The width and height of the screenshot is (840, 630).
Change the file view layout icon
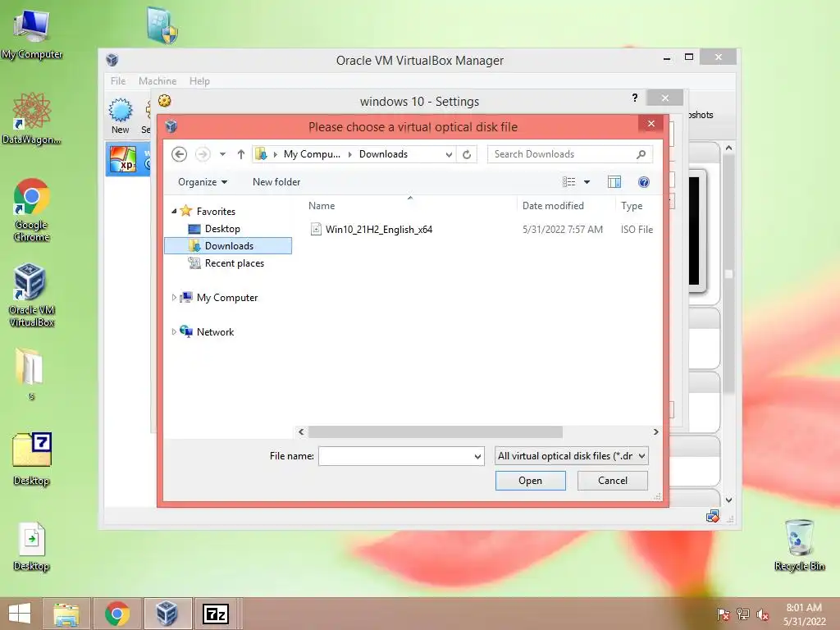pyautogui.click(x=569, y=182)
